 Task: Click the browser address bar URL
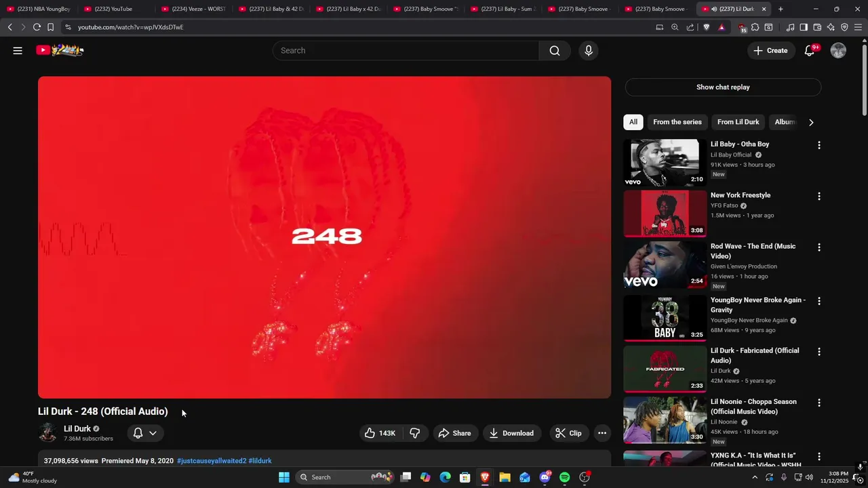[x=130, y=27]
